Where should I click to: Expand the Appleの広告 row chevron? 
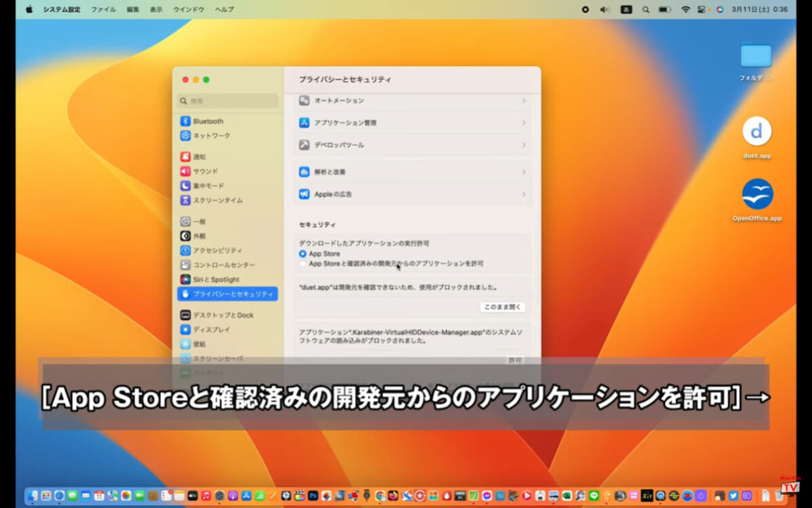524,194
